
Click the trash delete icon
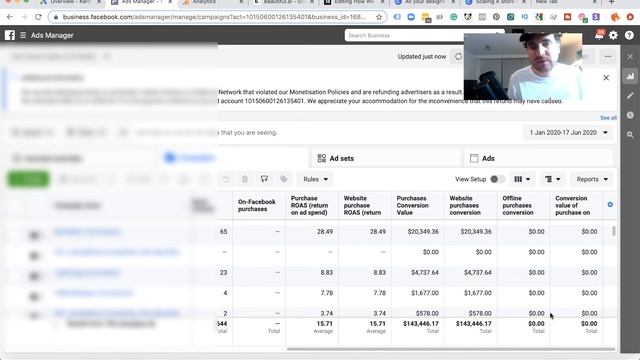click(245, 179)
